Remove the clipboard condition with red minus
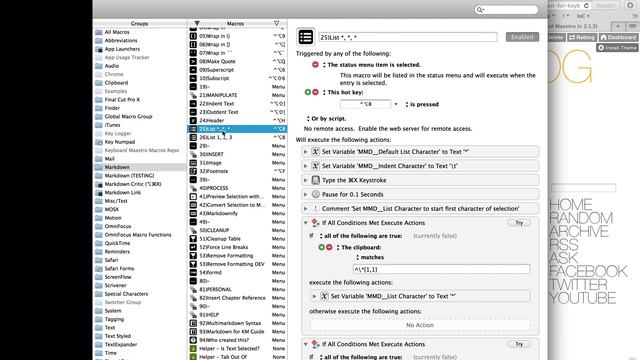 pyautogui.click(x=329, y=247)
